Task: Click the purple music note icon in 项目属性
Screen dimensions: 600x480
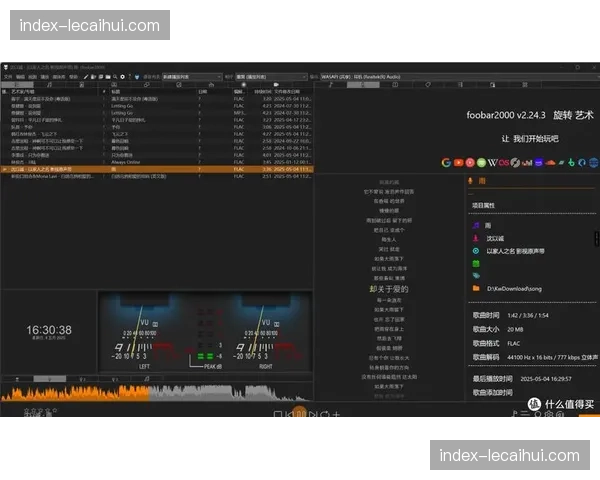Action: 477,226
